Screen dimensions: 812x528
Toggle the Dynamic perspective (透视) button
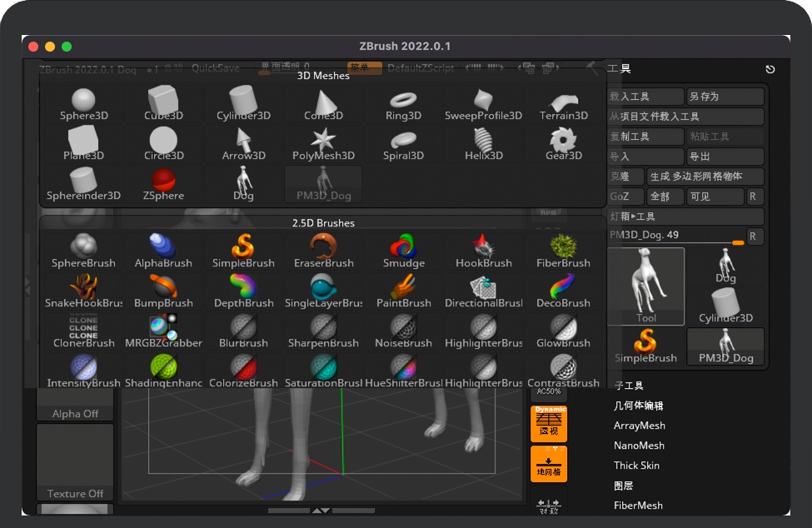coord(548,424)
